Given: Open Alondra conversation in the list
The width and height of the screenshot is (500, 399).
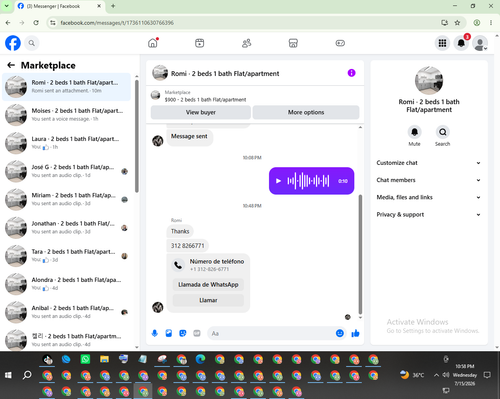Looking at the screenshot, I should (66, 284).
